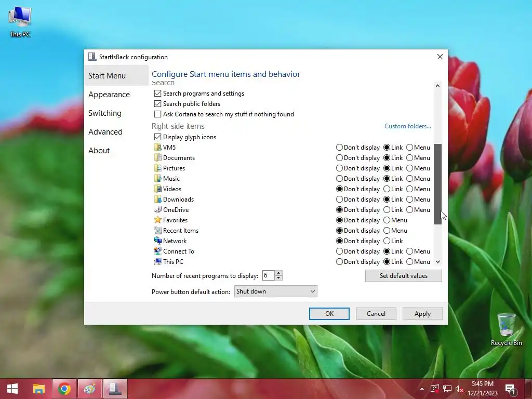The image size is (532, 399).
Task: Click the network tray icon
Action: [447, 389]
